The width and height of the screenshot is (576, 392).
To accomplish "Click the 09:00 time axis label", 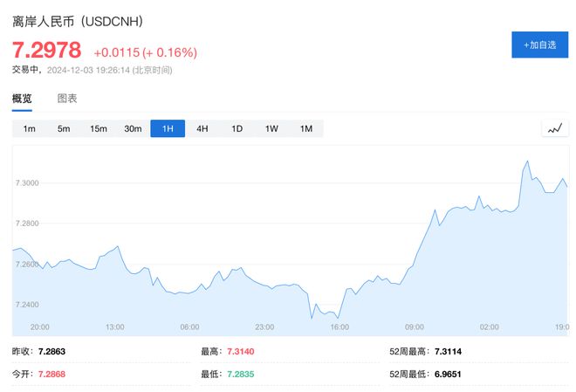I will click(x=415, y=327).
